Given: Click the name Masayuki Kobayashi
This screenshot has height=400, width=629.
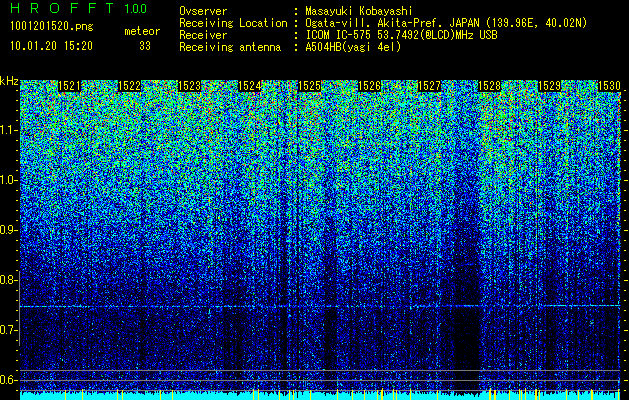Looking at the screenshot, I should coord(359,11).
